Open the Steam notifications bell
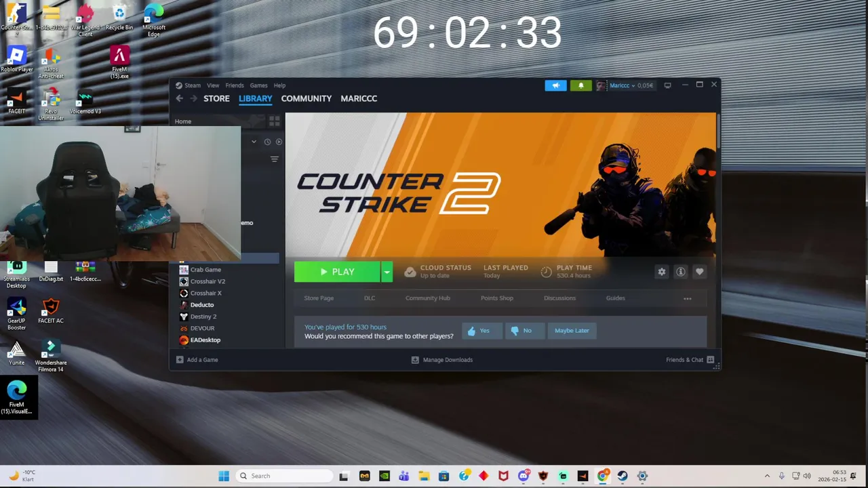 point(580,85)
